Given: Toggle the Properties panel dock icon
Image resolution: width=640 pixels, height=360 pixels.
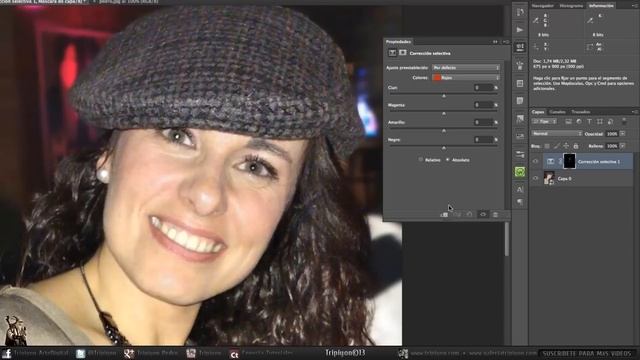Looking at the screenshot, I should pos(520,47).
